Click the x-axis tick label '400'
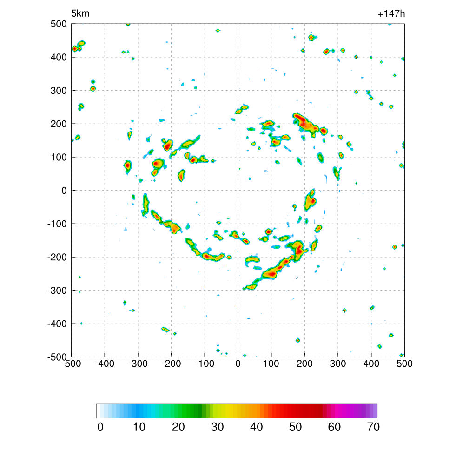The height and width of the screenshot is (476, 476). pyautogui.click(x=371, y=364)
